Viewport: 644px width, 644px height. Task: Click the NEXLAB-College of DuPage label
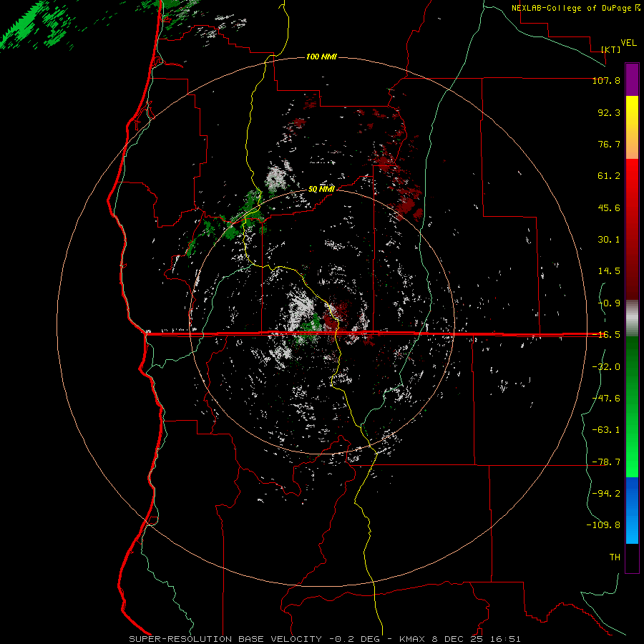click(x=573, y=8)
